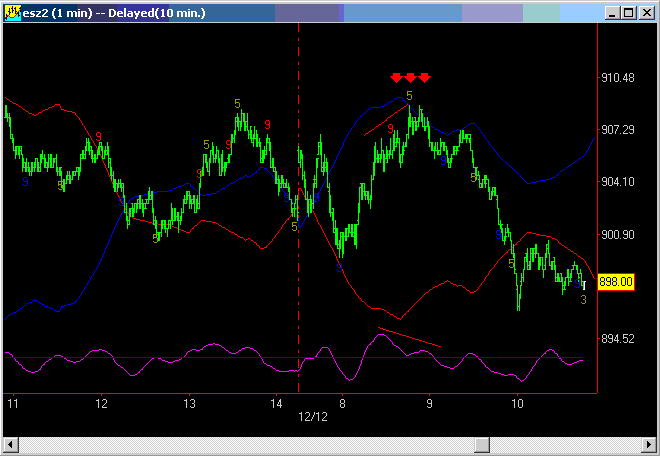Click the first red down-arrow signal marker
Image resolution: width=660 pixels, height=456 pixels.
click(x=396, y=78)
